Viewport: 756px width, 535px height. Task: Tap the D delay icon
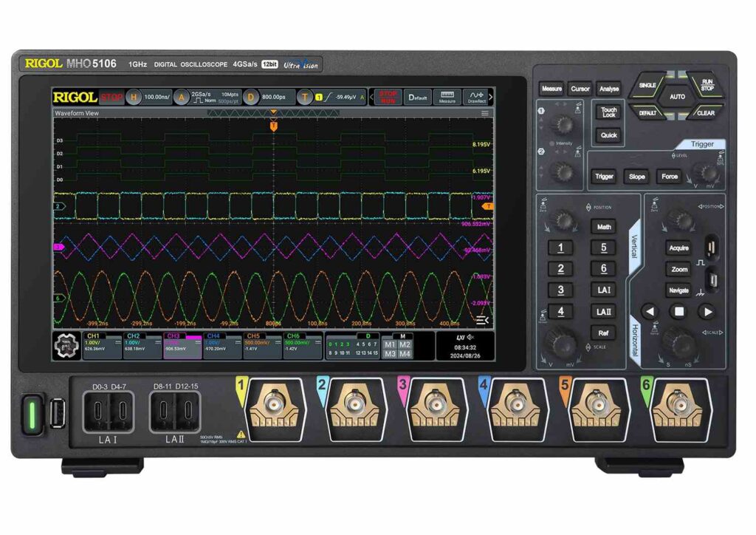[251, 98]
